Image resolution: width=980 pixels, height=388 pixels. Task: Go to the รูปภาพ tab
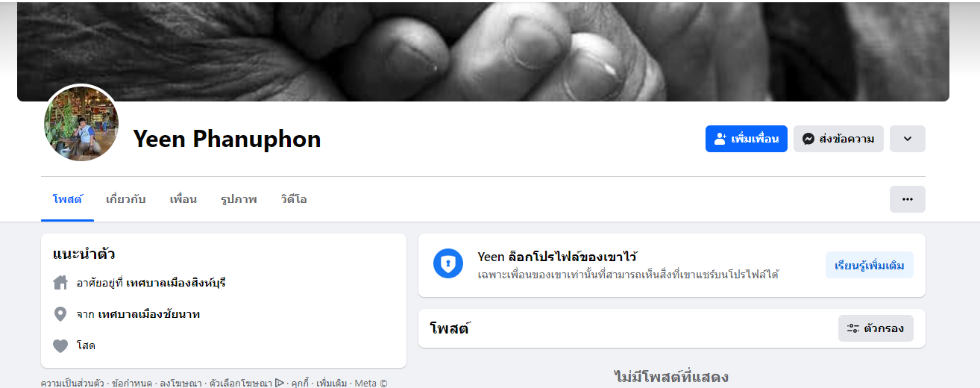[x=239, y=199]
